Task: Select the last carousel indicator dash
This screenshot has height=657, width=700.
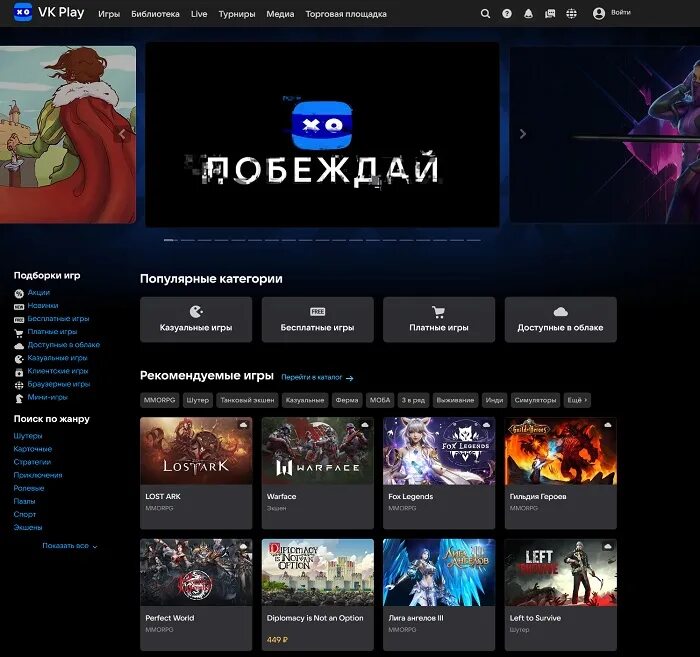Action: (474, 240)
